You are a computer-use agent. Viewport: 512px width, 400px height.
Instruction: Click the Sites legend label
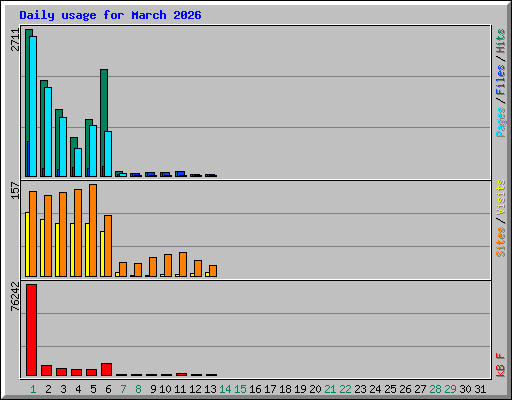(x=501, y=242)
